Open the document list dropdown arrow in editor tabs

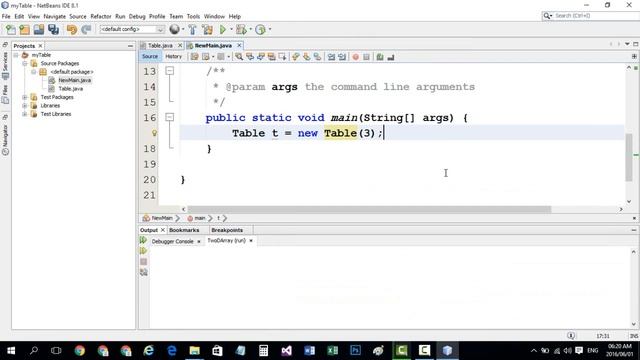click(627, 44)
